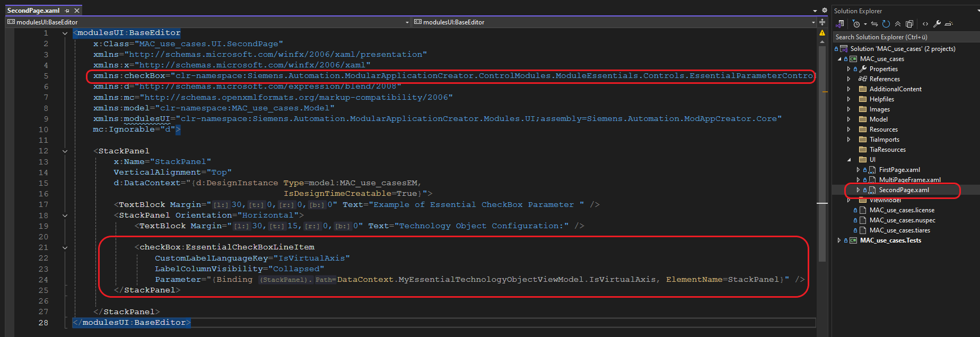Collapse the MAC_use_cases project node
The image size is (980, 337).
[839, 59]
